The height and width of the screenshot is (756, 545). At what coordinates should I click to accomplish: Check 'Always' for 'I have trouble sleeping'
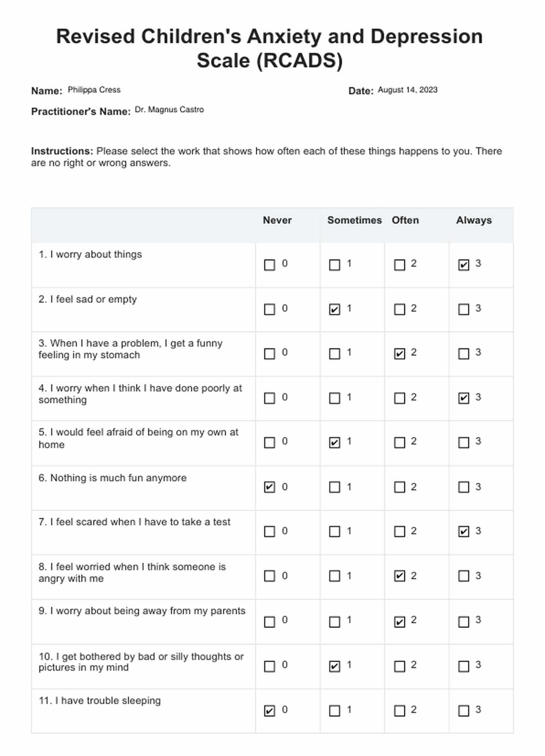(463, 711)
